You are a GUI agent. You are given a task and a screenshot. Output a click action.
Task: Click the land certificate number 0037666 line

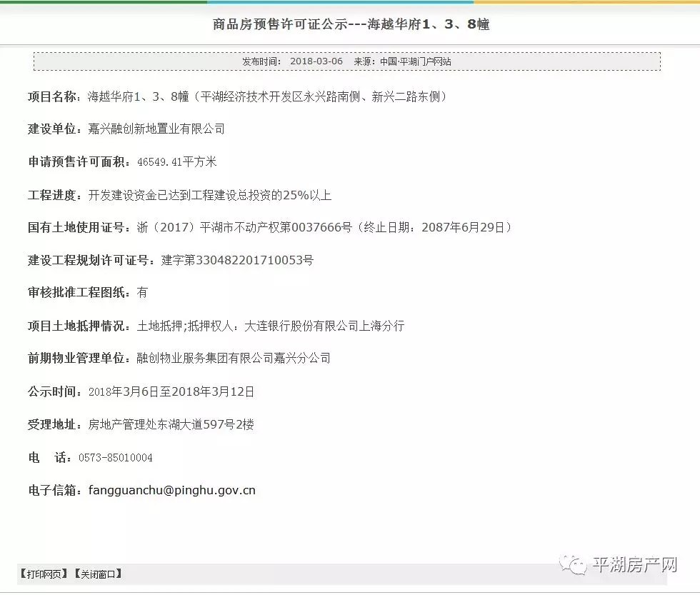[324, 228]
